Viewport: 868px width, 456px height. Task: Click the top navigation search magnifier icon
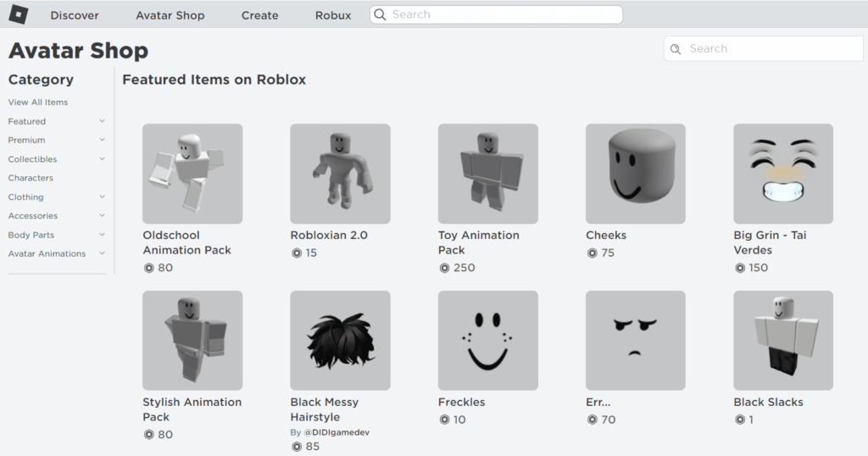tap(380, 14)
